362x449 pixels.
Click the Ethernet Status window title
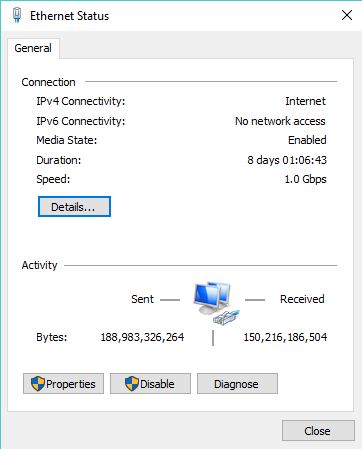point(69,16)
